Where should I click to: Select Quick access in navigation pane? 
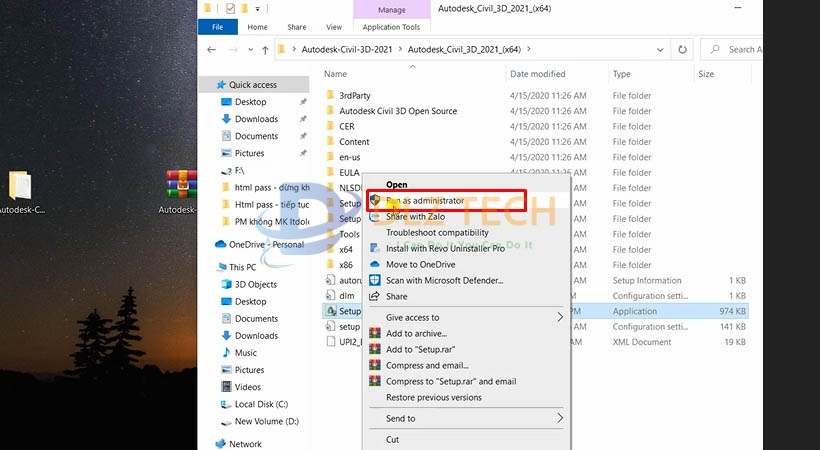(253, 84)
